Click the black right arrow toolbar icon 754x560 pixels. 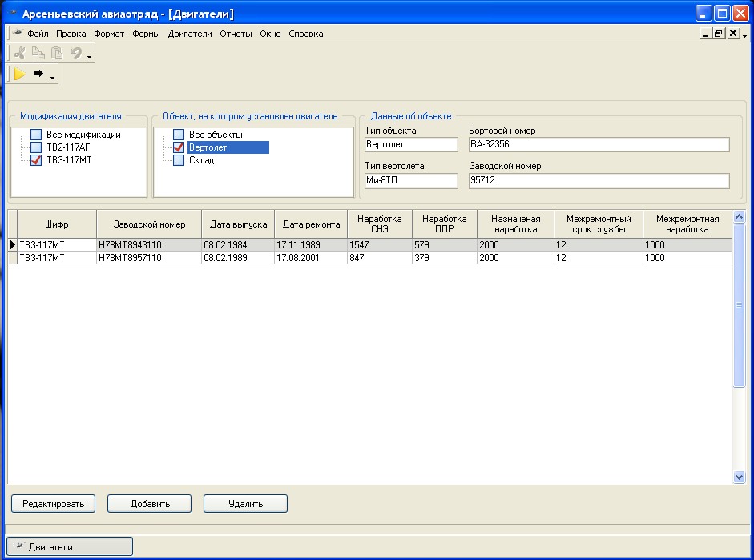point(38,75)
